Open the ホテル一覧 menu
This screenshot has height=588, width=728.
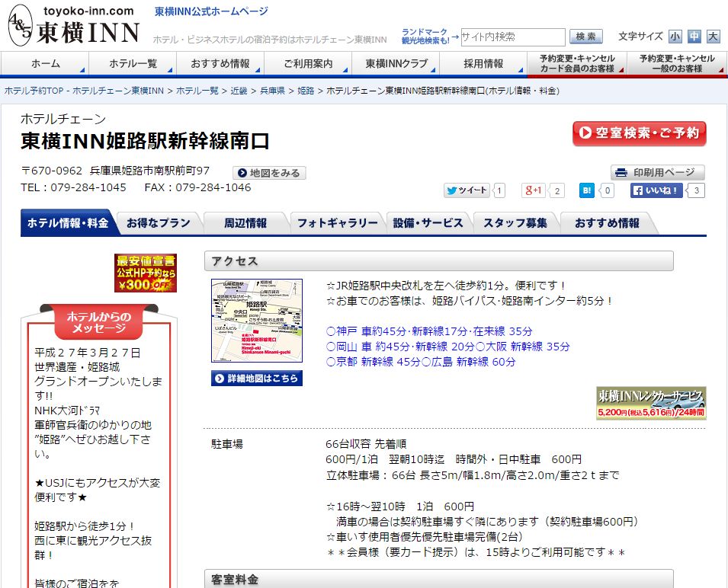133,63
